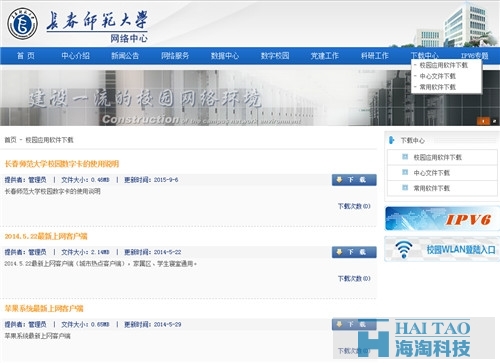This screenshot has width=500, height=363.
Task: Open the 下载中心 navigation item
Action: 424,55
